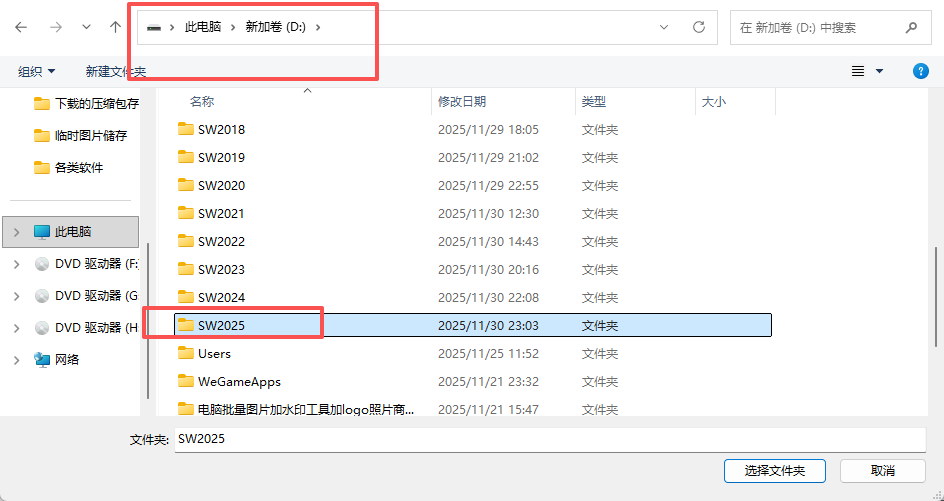
Task: Click the 取消 button
Action: coord(883,471)
